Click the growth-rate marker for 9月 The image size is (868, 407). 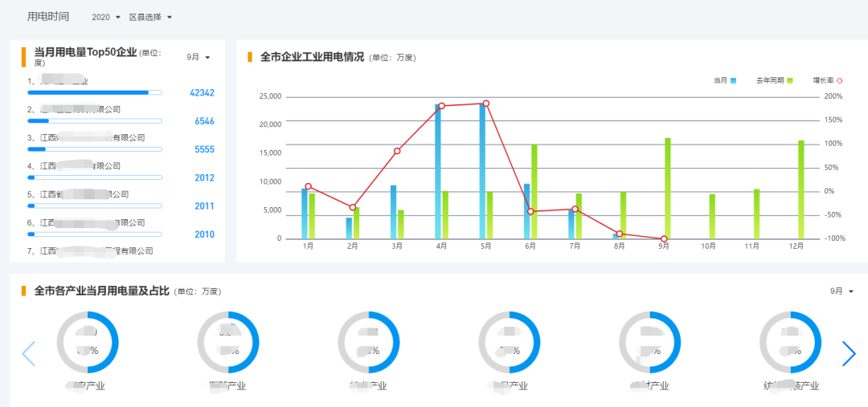pyautogui.click(x=664, y=238)
